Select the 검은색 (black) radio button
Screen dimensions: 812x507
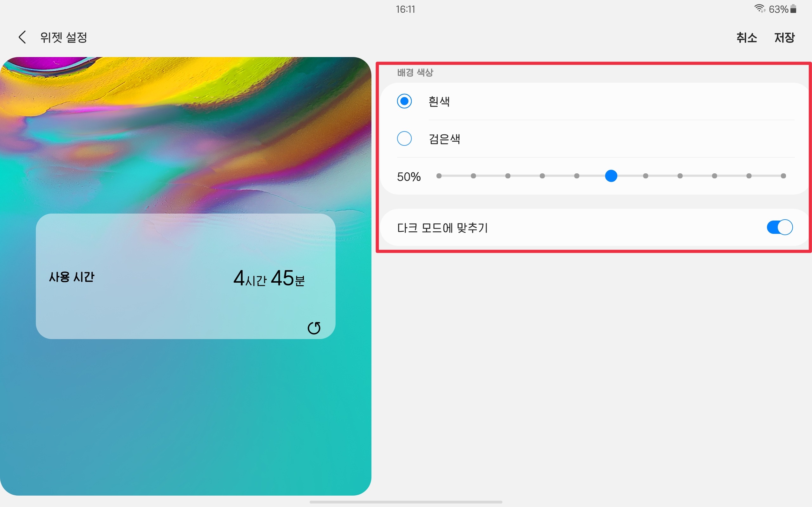(x=404, y=138)
